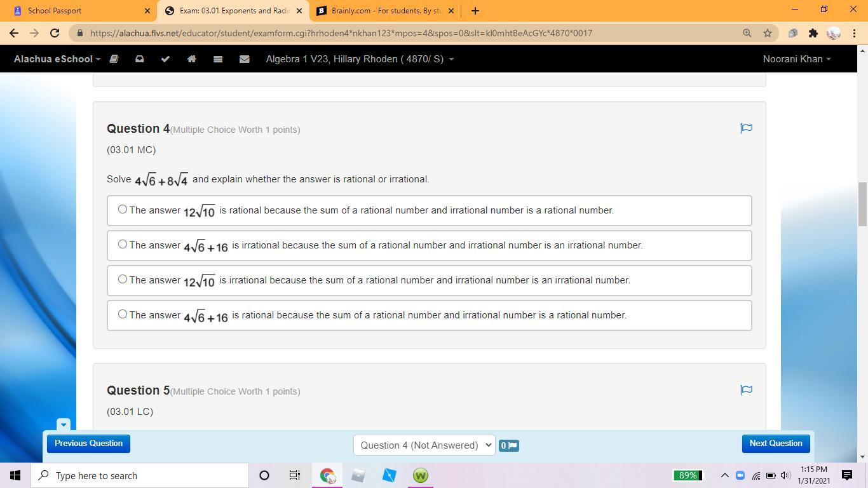The image size is (868, 488).
Task: Click the network icon in system tray
Action: tap(756, 475)
